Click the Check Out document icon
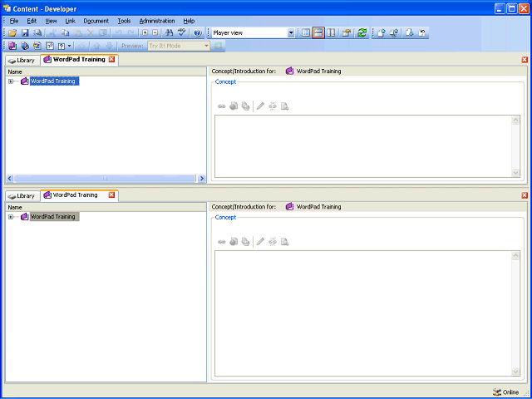Viewport: 532px width, 399px height. (410, 33)
